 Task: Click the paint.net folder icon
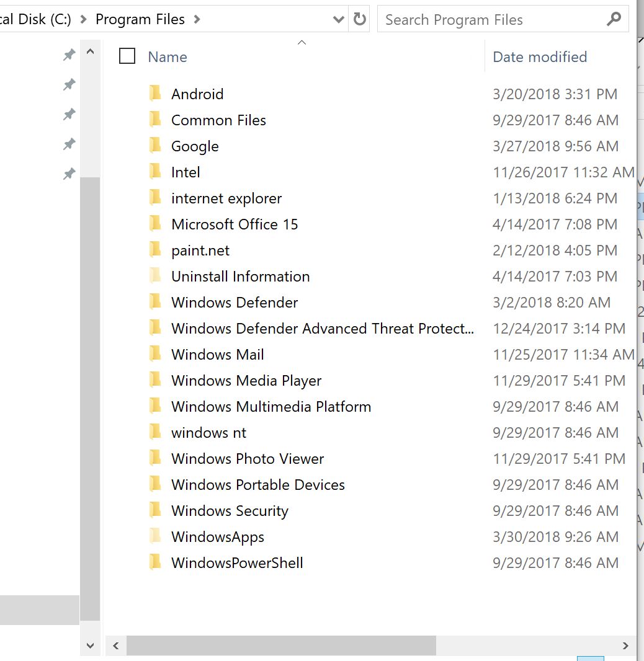point(155,249)
